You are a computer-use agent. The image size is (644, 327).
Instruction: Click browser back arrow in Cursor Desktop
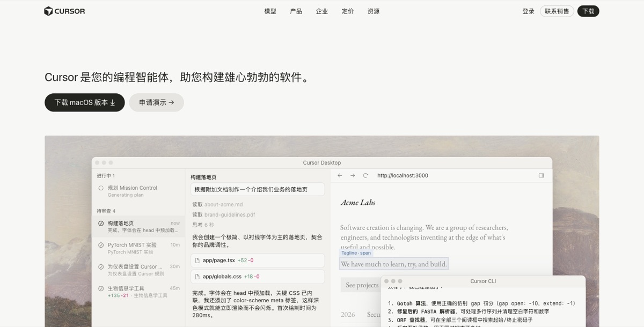[340, 175]
